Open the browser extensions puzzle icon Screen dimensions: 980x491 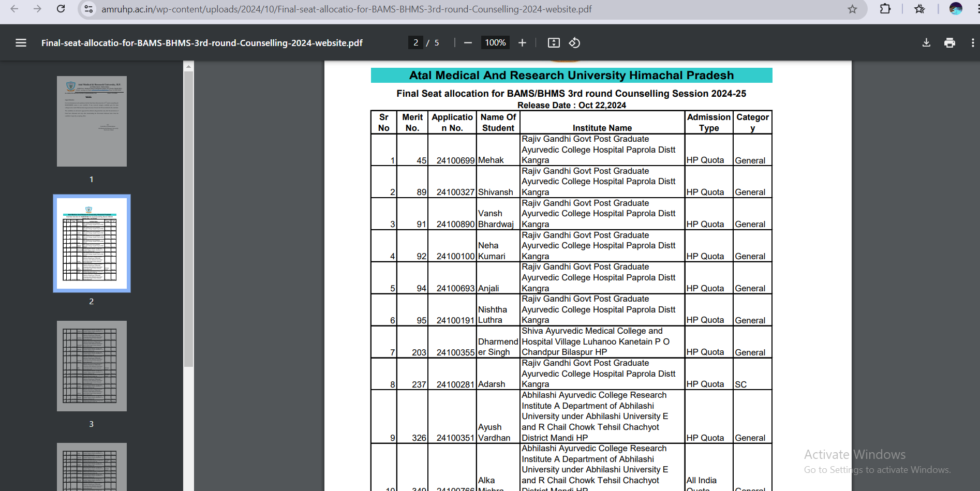pyautogui.click(x=885, y=9)
